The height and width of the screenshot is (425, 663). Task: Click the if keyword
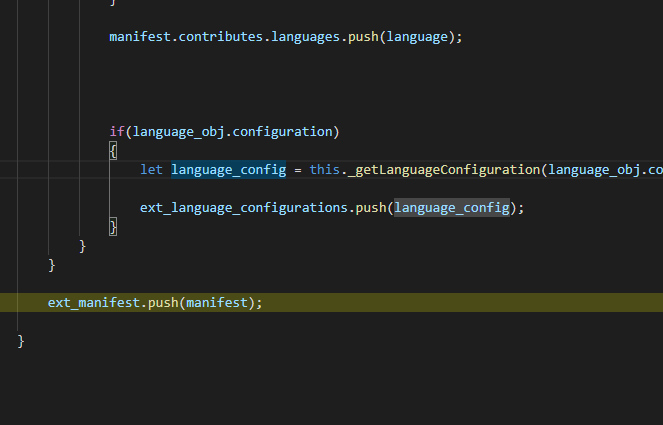tap(117, 132)
